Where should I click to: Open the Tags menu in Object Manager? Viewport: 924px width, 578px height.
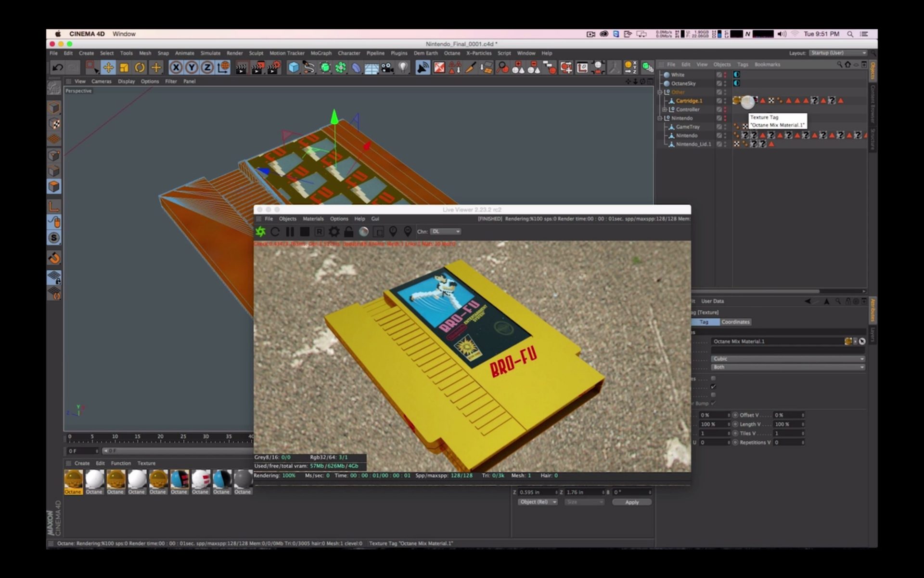(743, 65)
